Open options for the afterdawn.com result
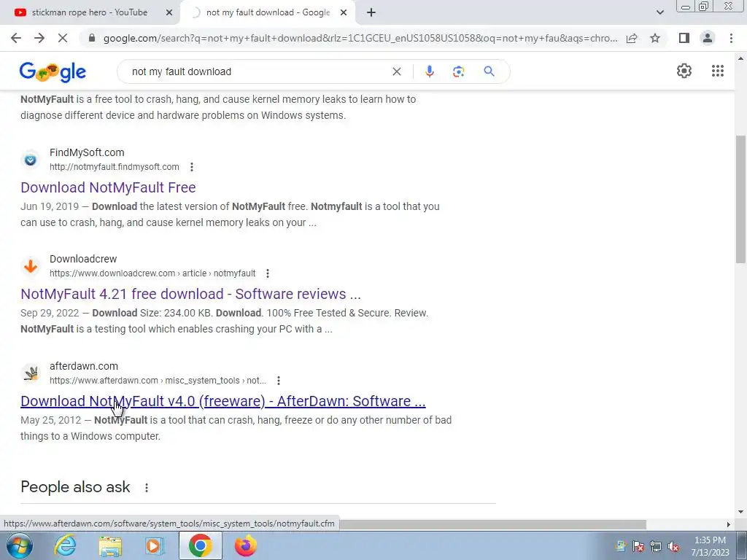The image size is (747, 560). 279,381
